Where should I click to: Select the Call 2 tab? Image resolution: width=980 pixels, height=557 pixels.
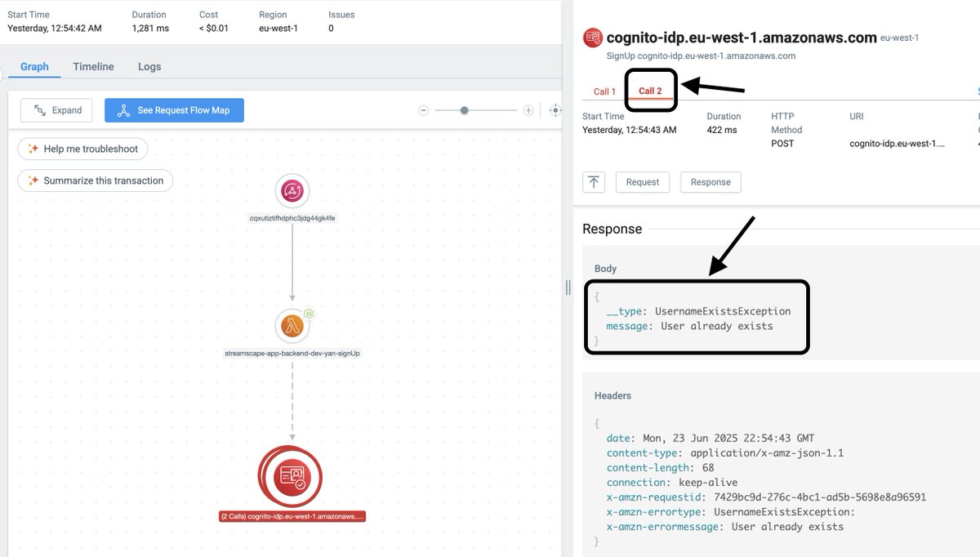(x=650, y=91)
